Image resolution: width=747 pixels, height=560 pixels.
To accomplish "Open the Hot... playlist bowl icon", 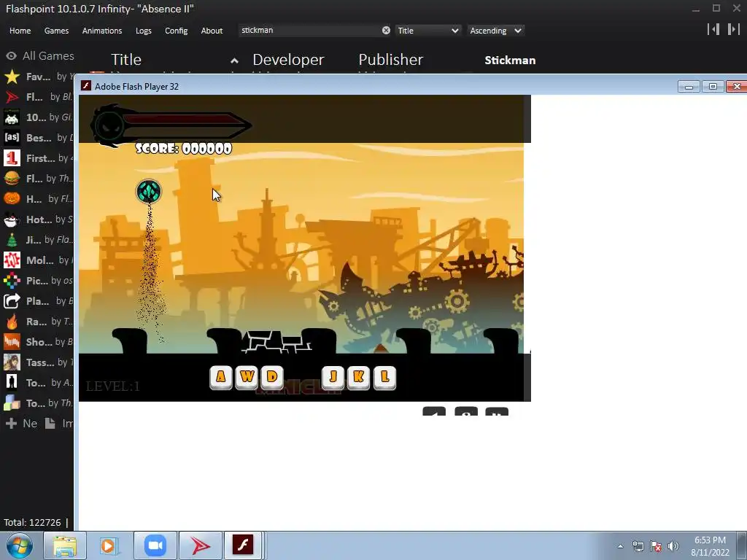I will 12,219.
